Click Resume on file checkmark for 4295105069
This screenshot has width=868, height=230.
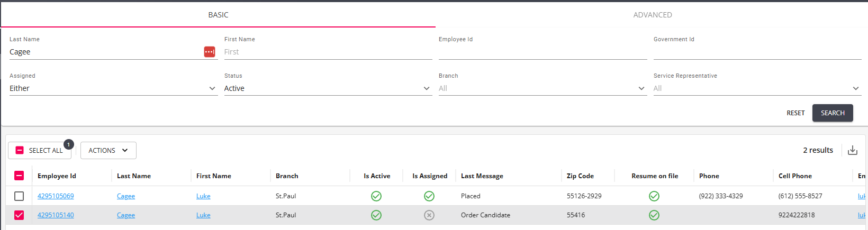(x=654, y=196)
